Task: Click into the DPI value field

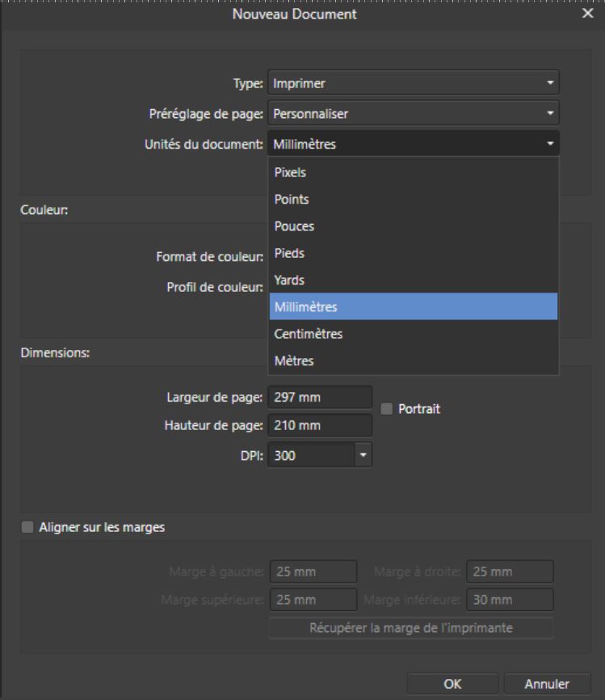Action: [312, 455]
